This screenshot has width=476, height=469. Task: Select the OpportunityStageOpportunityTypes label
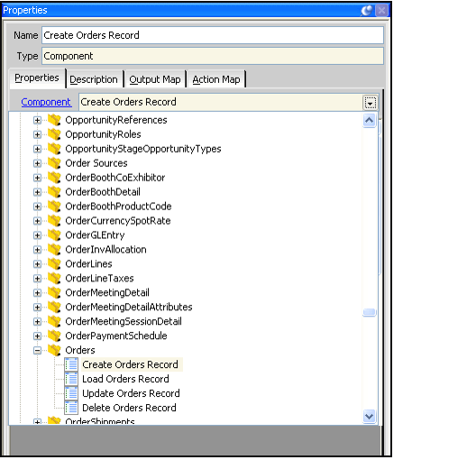[143, 149]
